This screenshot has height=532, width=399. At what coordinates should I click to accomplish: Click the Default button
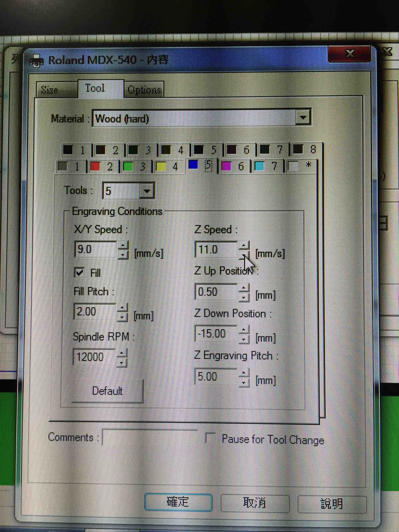(x=107, y=391)
